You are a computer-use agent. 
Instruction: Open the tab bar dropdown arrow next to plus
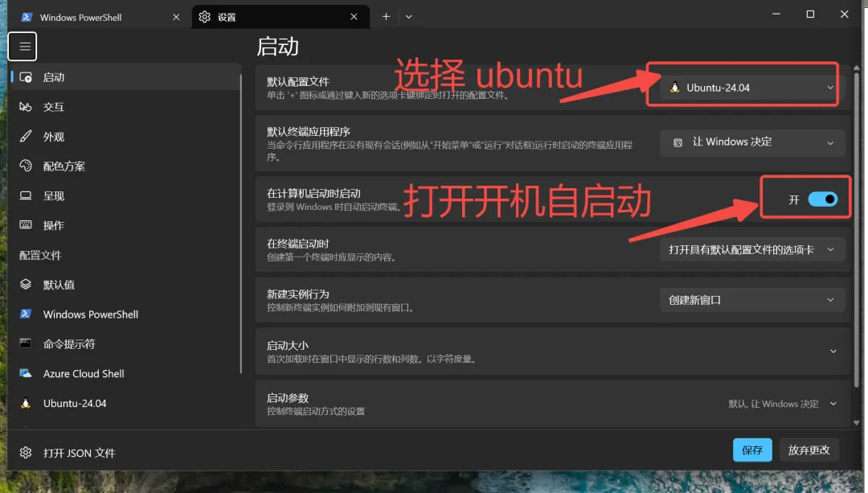point(408,17)
